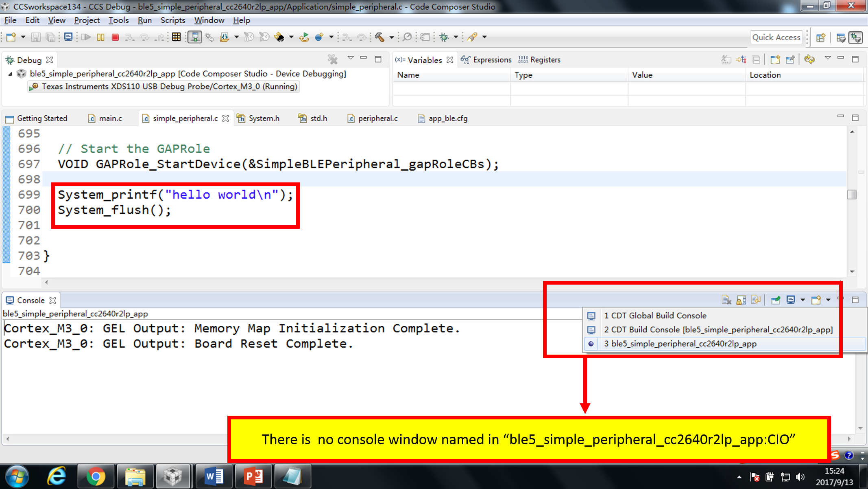The image size is (868, 489).
Task: Click the yellow Suspend (pause) button
Action: 100,37
